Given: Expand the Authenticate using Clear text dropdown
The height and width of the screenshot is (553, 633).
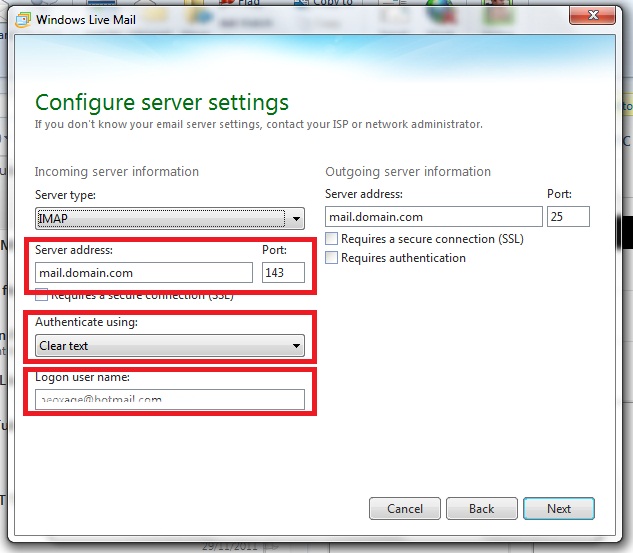Looking at the screenshot, I should [170, 346].
